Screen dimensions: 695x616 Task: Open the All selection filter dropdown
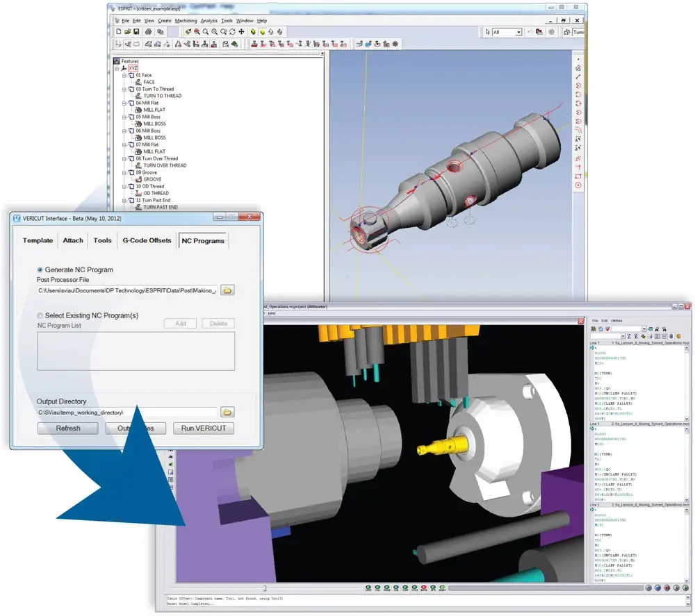[x=518, y=33]
